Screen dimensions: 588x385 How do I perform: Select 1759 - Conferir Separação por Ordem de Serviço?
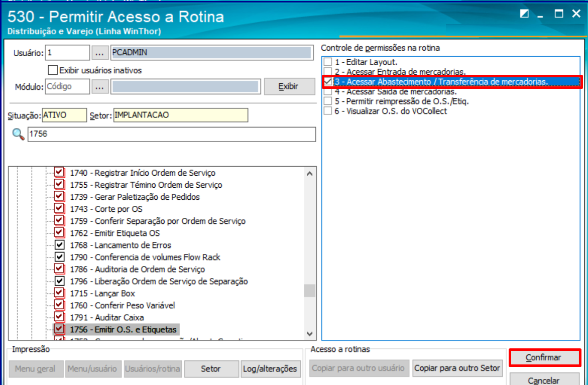[x=158, y=221]
